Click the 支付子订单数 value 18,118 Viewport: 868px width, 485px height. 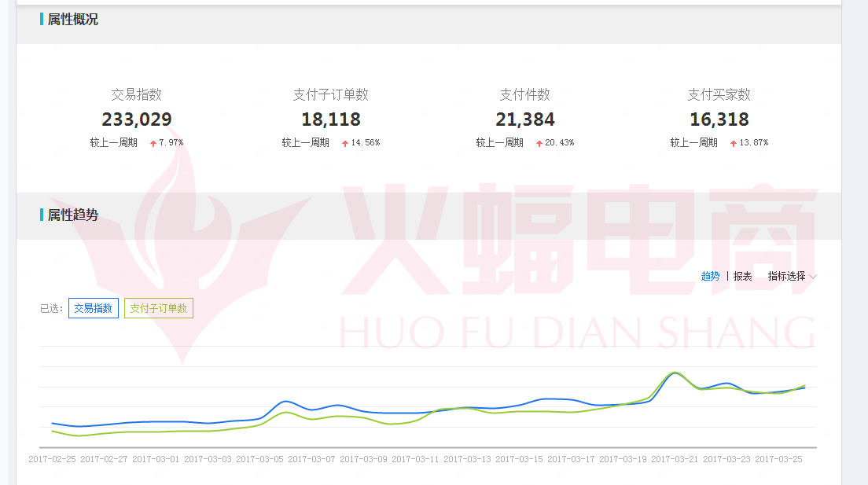331,119
